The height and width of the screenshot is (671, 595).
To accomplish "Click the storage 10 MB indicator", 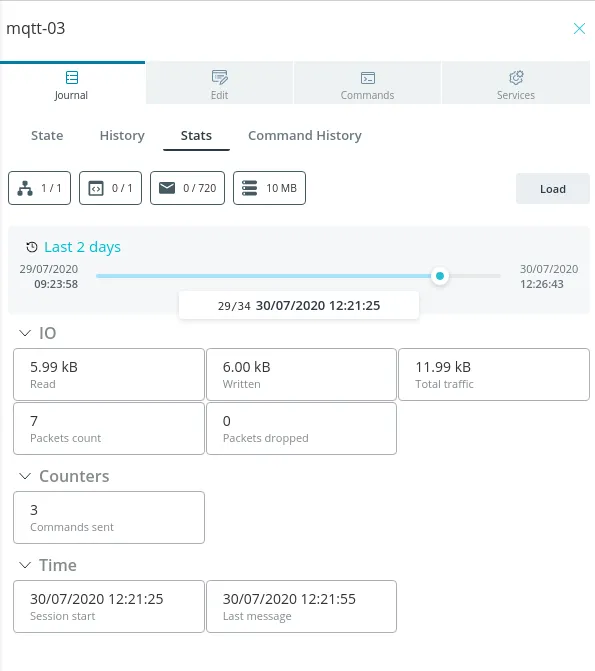I will (x=269, y=188).
